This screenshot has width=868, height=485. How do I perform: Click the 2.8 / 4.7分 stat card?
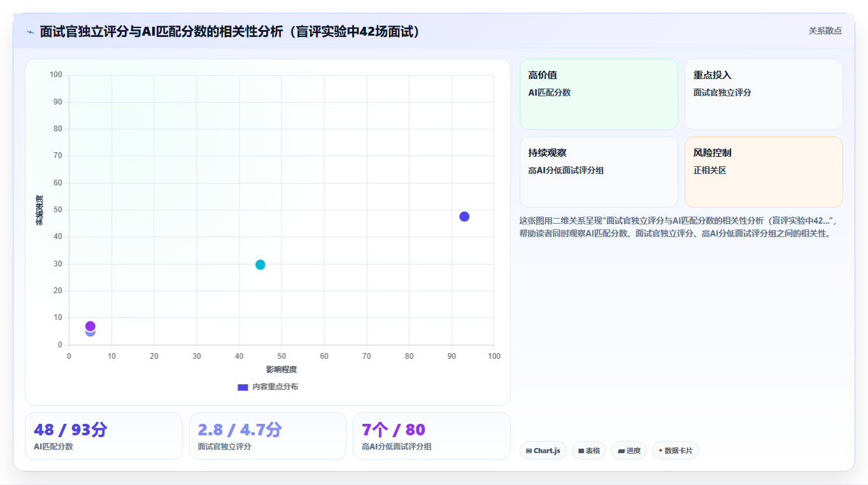(x=267, y=436)
